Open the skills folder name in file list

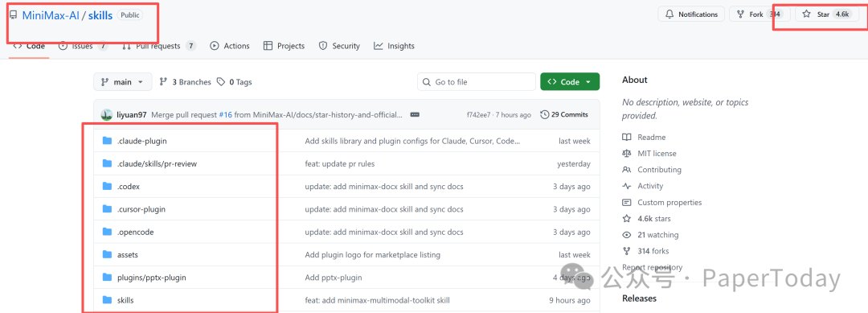pos(125,300)
